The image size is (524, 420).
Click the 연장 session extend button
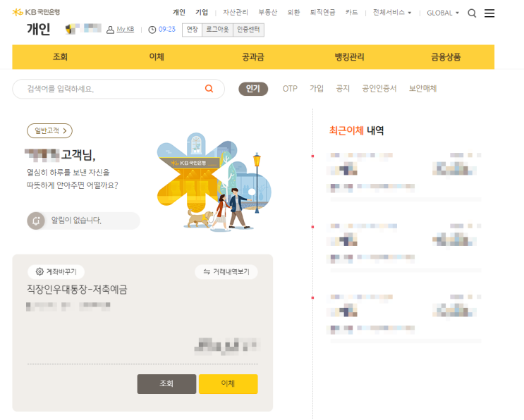point(192,30)
